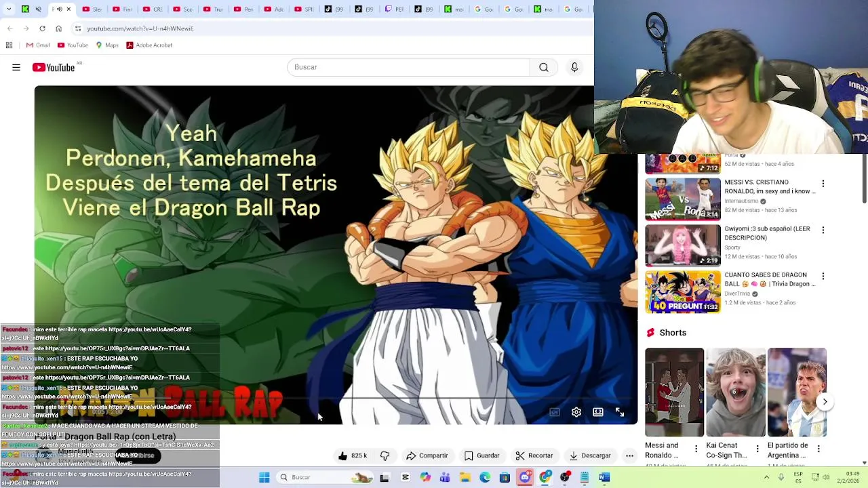Focus the Windows taskbar Buscar search box

pos(325,477)
